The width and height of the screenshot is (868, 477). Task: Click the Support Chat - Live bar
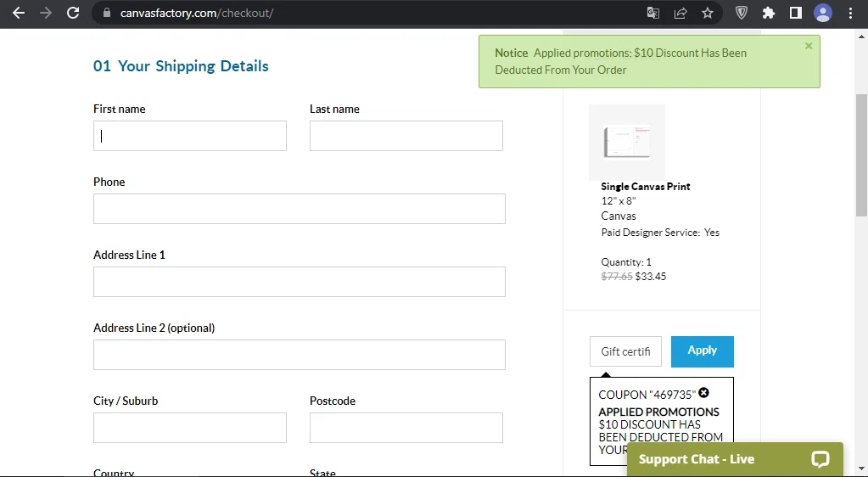735,459
